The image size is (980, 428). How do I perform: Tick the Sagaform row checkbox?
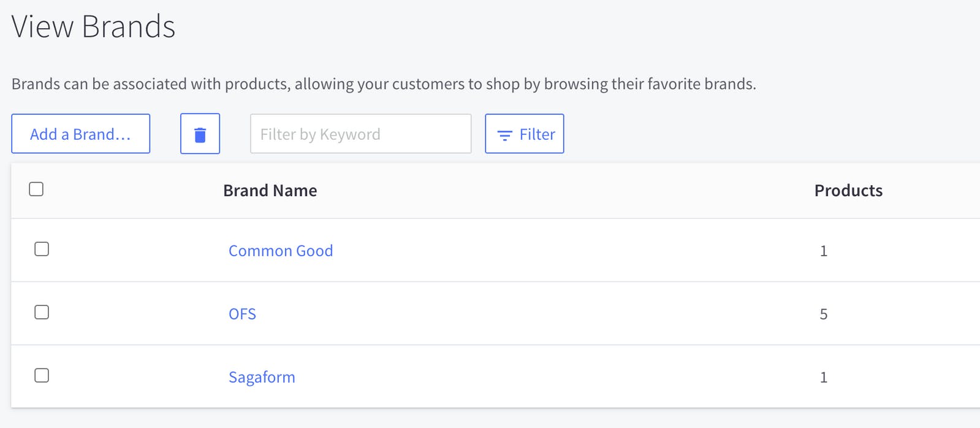click(x=42, y=375)
